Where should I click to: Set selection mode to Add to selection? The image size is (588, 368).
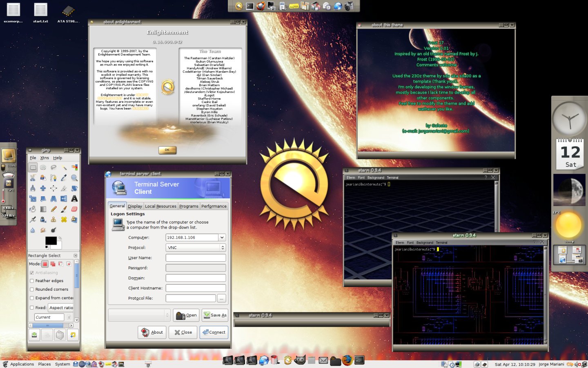53,264
